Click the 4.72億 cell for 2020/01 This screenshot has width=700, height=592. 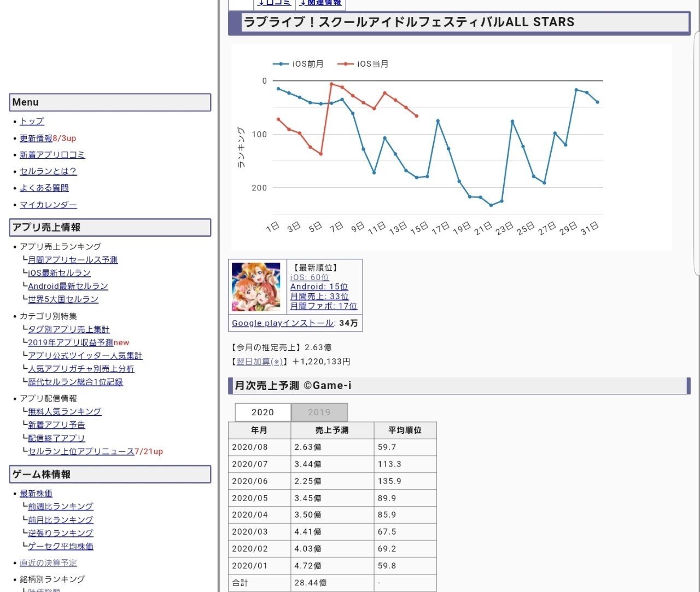coord(332,566)
